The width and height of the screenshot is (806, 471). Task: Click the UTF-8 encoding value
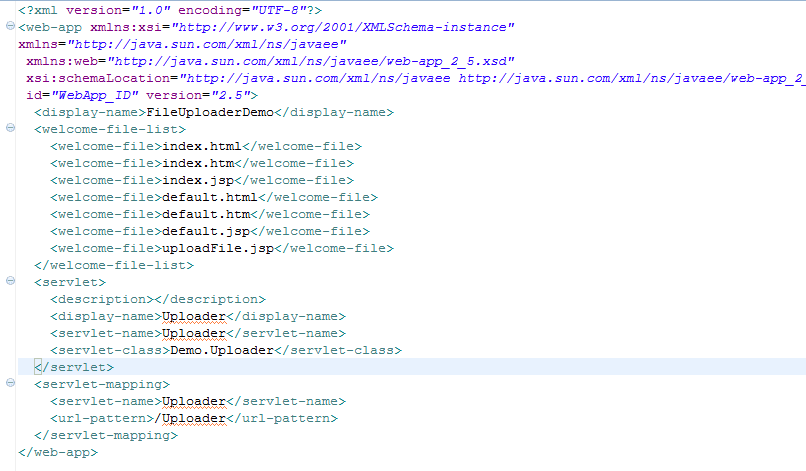tap(278, 10)
